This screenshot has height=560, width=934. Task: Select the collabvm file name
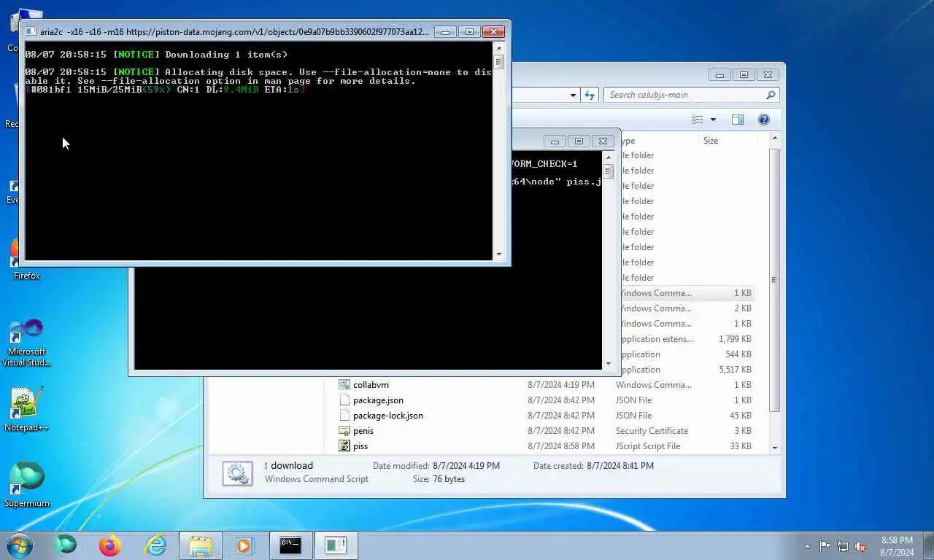[x=371, y=385]
